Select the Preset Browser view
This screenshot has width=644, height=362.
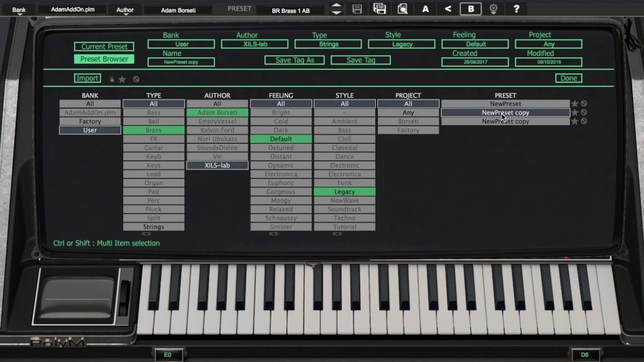[104, 59]
